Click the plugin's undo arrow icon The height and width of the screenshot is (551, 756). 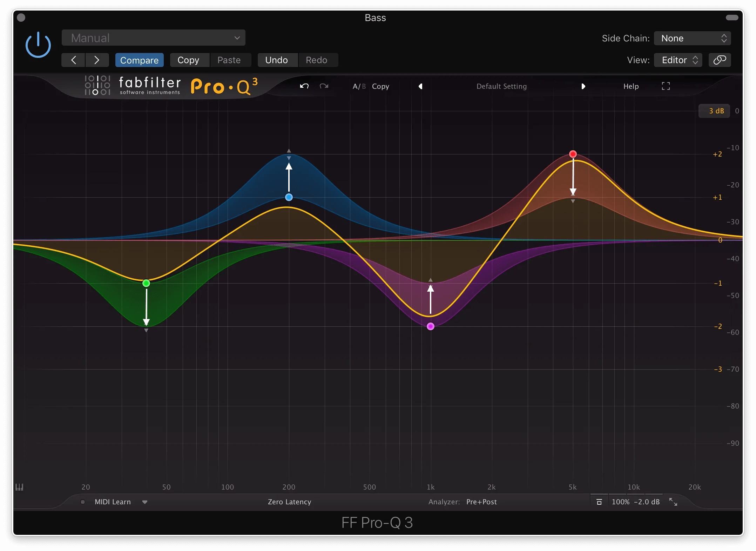pos(304,86)
